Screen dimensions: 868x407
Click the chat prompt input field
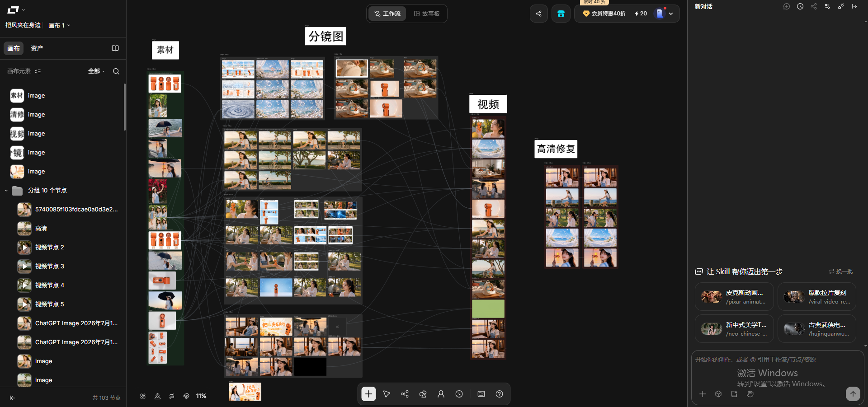pos(778,360)
